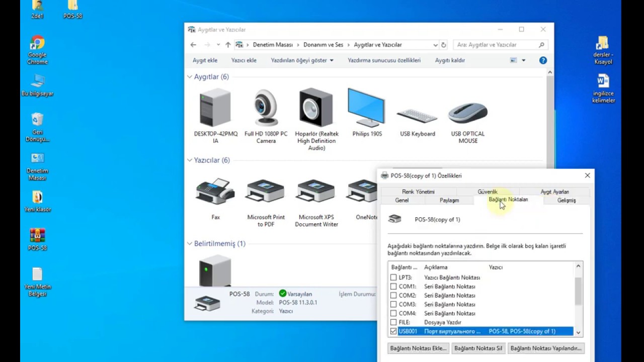644x362 pixels.
Task: Focus the Ara: Aygıtlar ve Yazıcılar search box
Action: (x=501, y=45)
